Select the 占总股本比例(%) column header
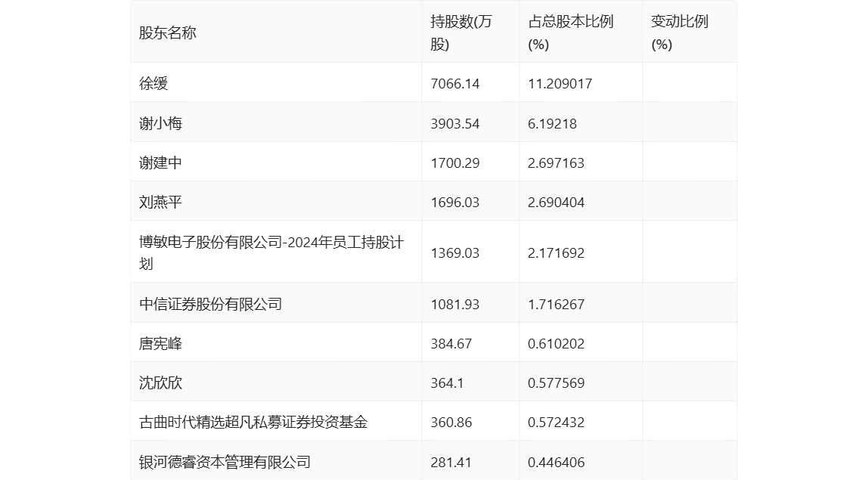The width and height of the screenshot is (868, 480). click(x=571, y=33)
